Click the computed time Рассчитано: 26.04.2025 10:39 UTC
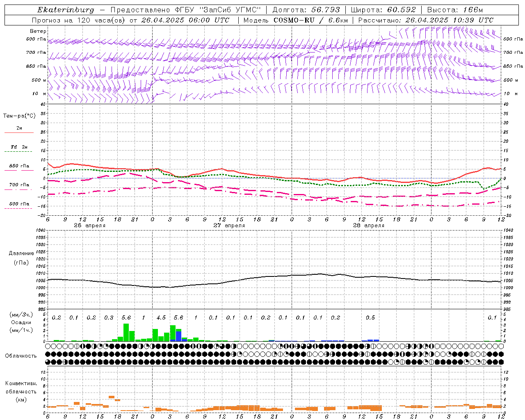The height and width of the screenshot is (420, 525). point(426,20)
